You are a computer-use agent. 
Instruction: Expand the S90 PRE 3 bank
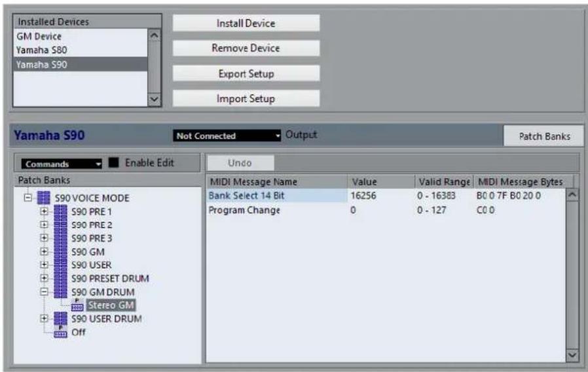click(x=44, y=238)
